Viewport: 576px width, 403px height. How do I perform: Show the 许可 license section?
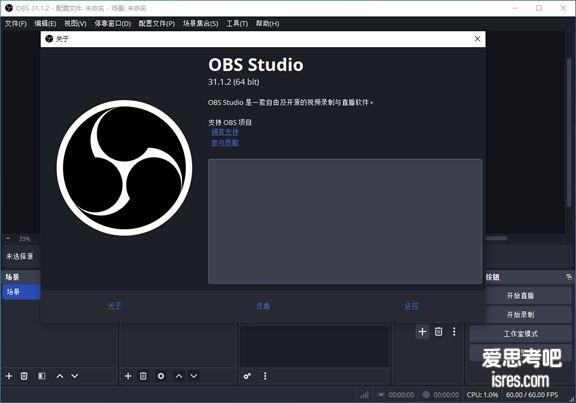coord(411,306)
